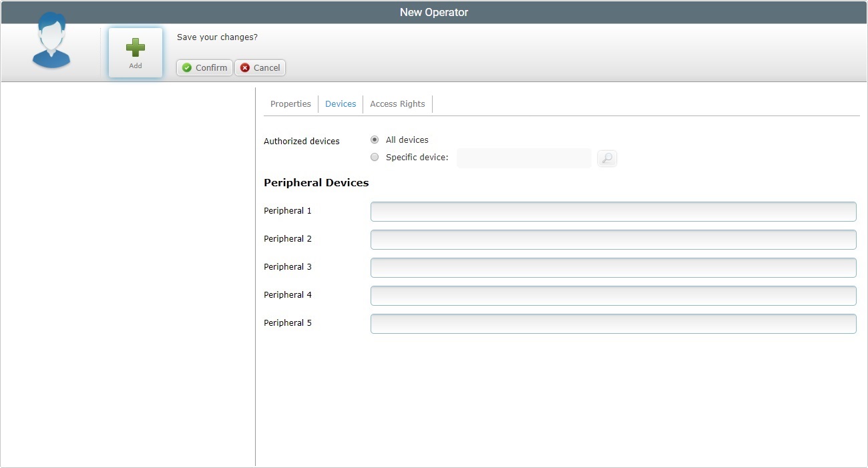Click the operator avatar picture
Image resolution: width=868 pixels, height=468 pixels.
click(x=51, y=41)
